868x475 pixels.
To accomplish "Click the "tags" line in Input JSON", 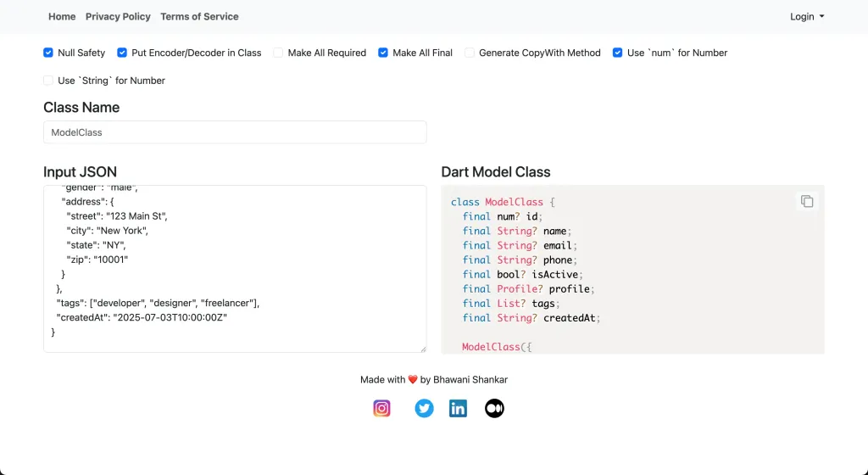I will tap(158, 304).
